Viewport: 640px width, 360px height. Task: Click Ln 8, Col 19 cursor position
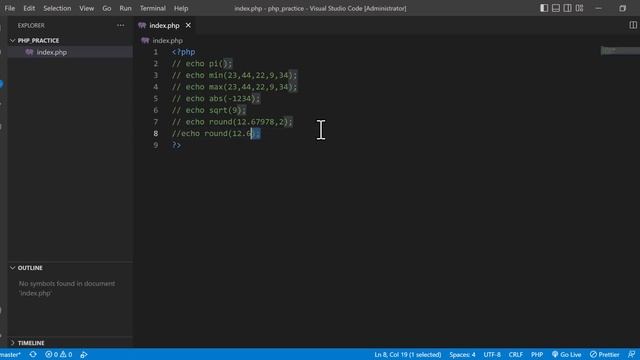[408, 354]
